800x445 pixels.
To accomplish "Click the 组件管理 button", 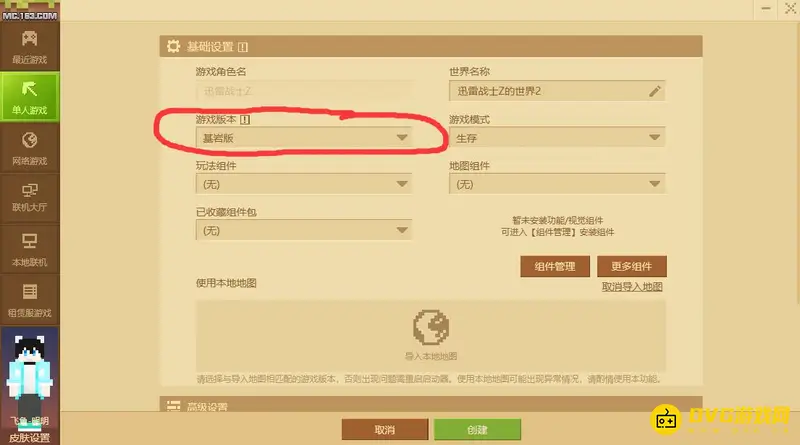I will click(x=555, y=266).
